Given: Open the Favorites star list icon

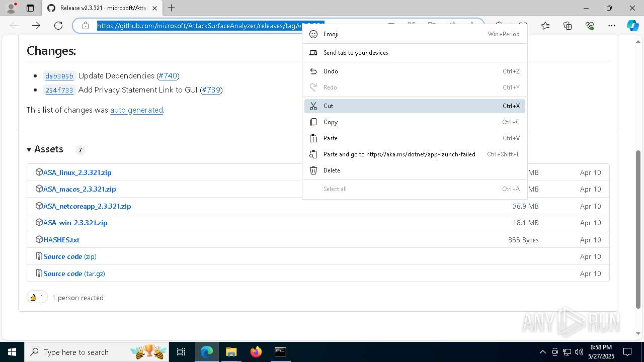Looking at the screenshot, I should (545, 26).
